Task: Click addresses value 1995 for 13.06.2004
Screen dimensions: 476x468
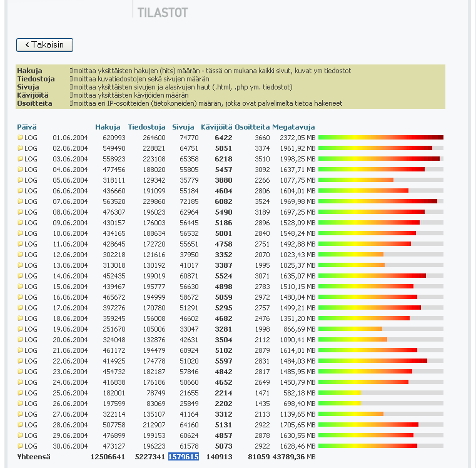Action: pyautogui.click(x=262, y=265)
